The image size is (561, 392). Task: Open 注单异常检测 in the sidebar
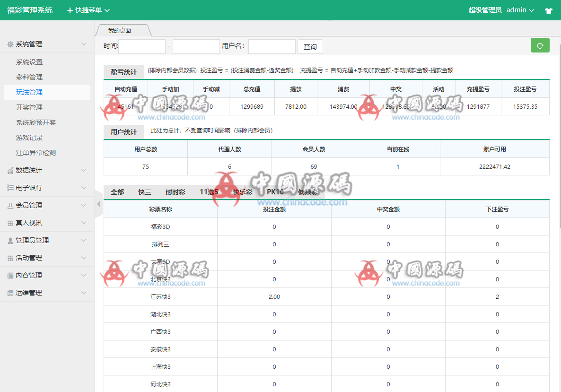point(36,153)
